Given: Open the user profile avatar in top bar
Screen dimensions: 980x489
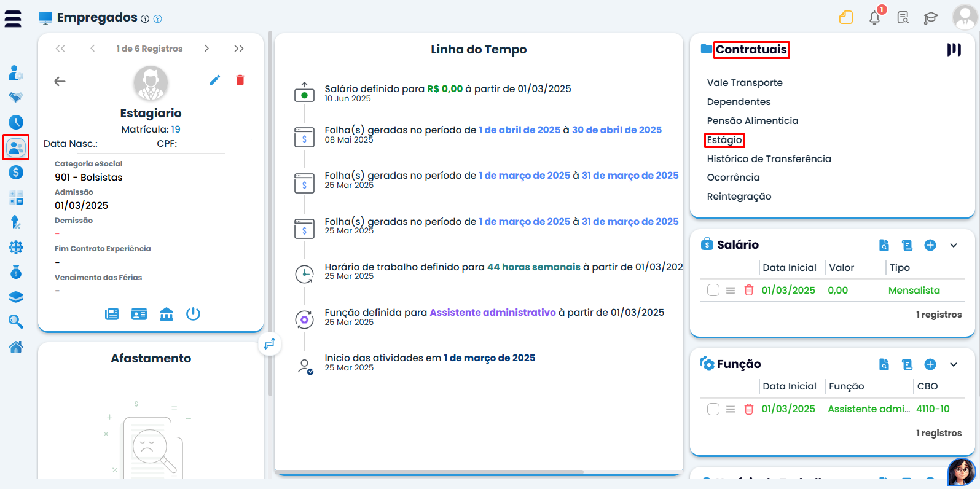Looking at the screenshot, I should [965, 17].
